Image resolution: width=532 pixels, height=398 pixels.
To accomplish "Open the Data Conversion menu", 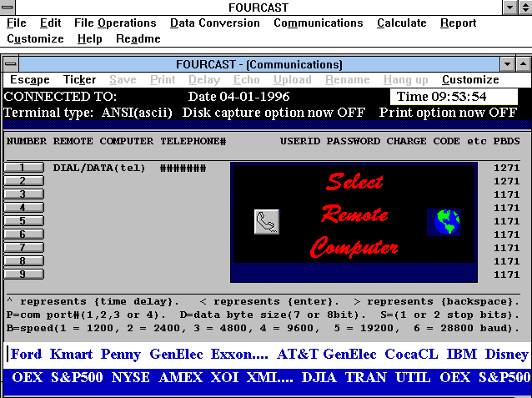I will tap(215, 23).
